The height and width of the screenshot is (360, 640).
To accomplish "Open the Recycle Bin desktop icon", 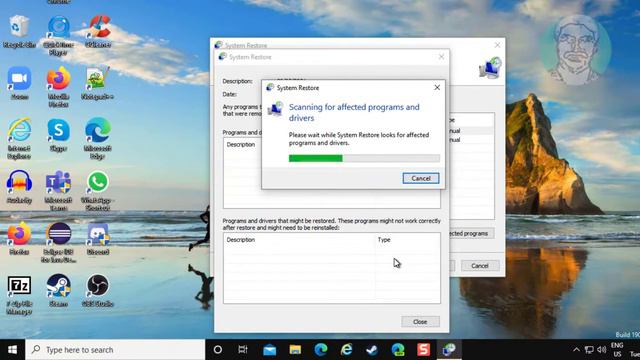I will click(19, 32).
